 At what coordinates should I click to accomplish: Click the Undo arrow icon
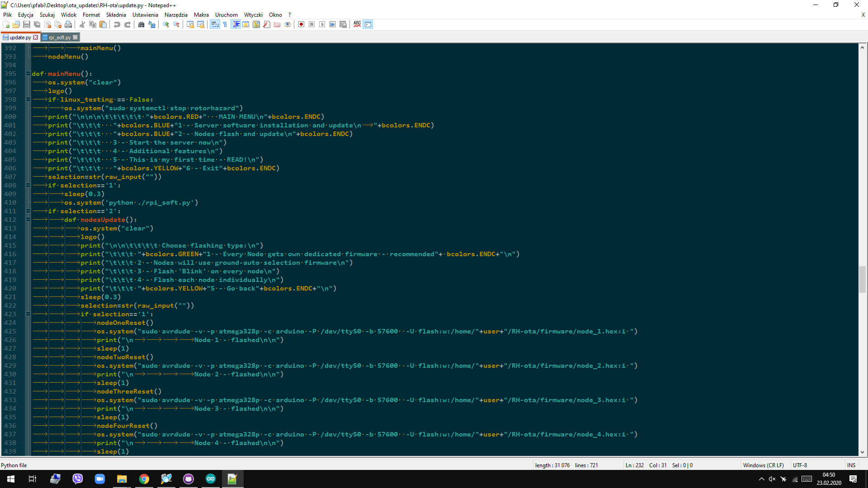[117, 24]
